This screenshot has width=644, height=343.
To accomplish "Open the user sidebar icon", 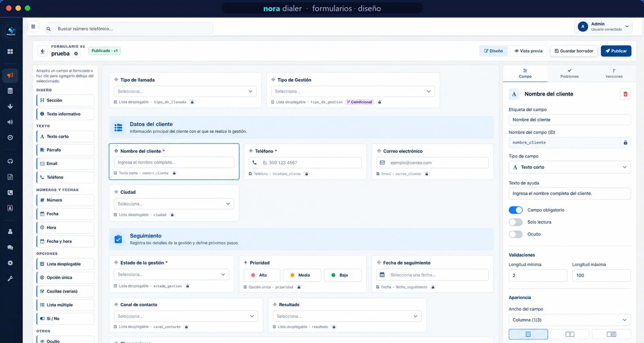I will click(10, 232).
